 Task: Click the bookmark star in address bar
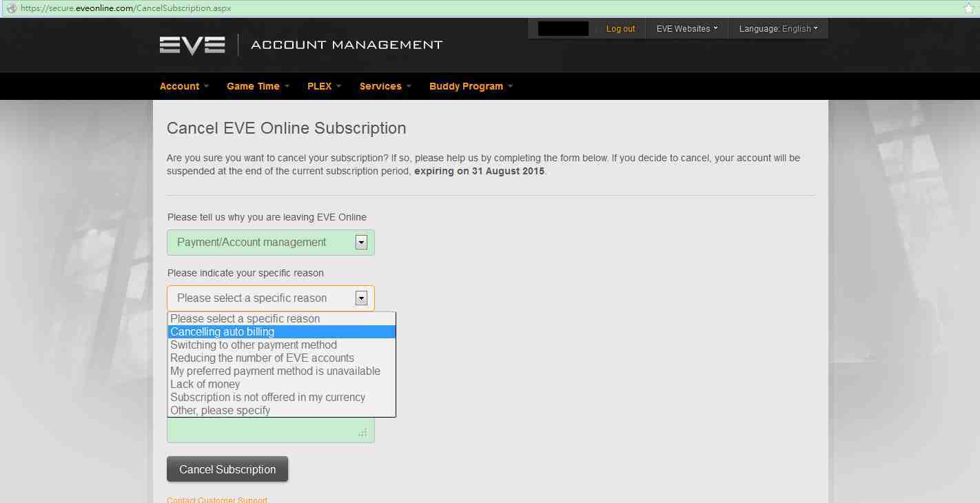pos(968,8)
